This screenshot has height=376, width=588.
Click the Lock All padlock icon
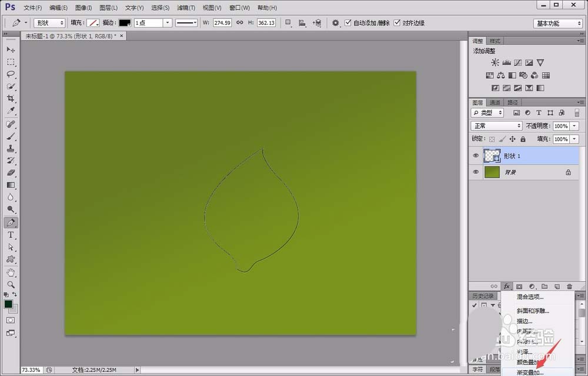click(523, 139)
